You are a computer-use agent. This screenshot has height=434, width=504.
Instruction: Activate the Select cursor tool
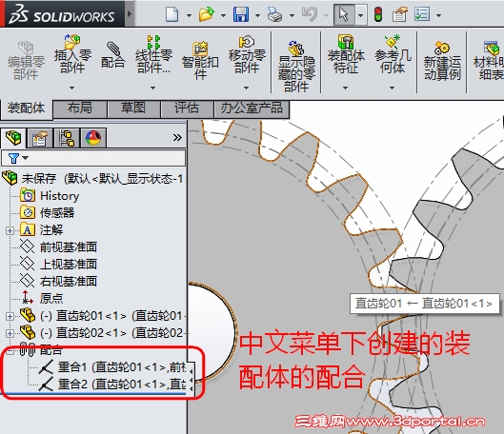tap(344, 14)
